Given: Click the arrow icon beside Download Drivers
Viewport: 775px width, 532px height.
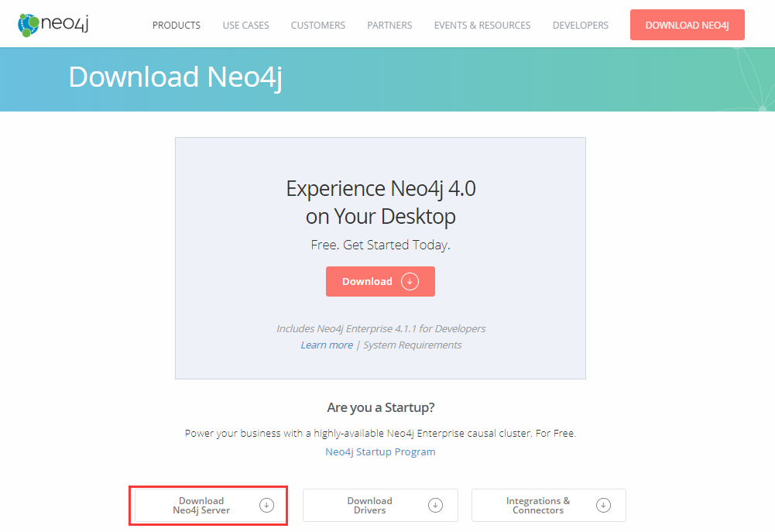Looking at the screenshot, I should point(435,506).
